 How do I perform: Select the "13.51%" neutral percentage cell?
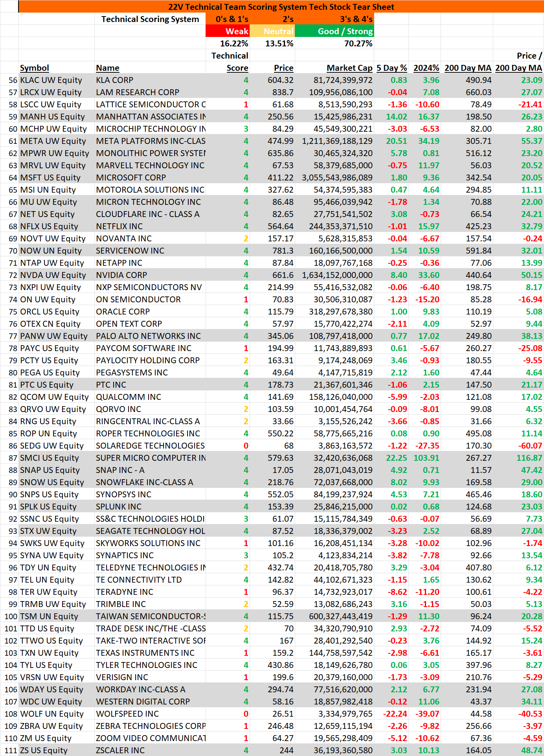272,43
